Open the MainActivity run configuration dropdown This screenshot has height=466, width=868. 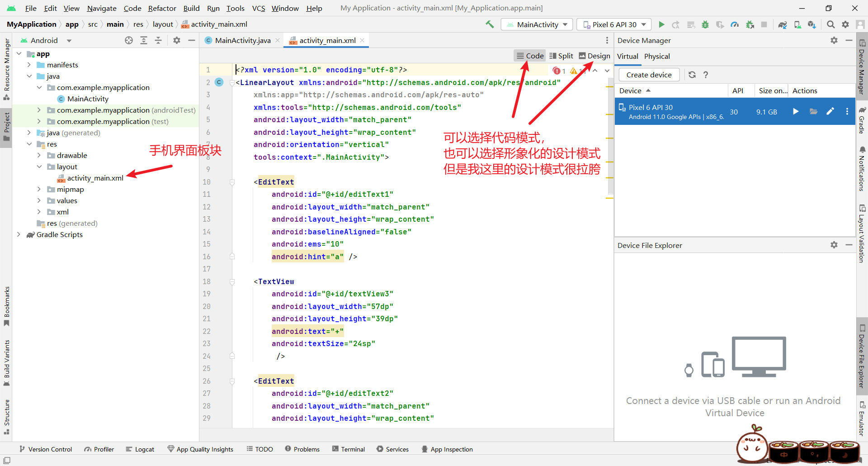[537, 24]
